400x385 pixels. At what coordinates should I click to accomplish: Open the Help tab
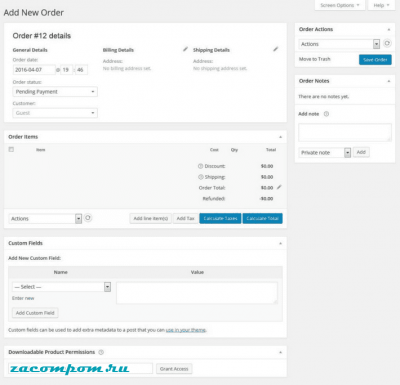pyautogui.click(x=381, y=5)
